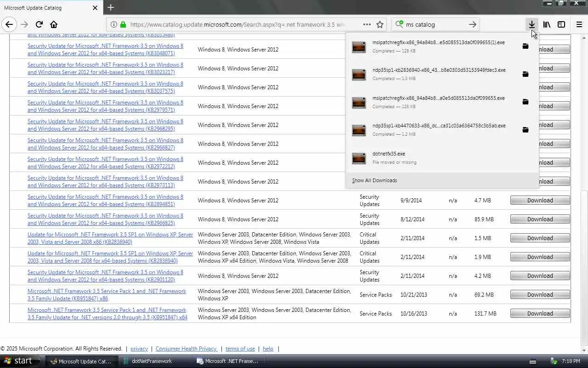Image resolution: width=588 pixels, height=368 pixels.
Task: Show site info shield icon
Action: point(113,24)
